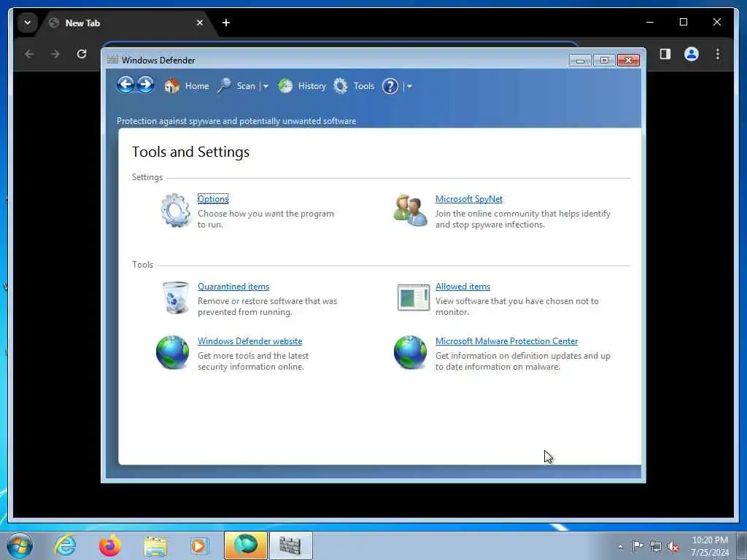Close the New Tab browser tab
The height and width of the screenshot is (560, 747).
[200, 23]
